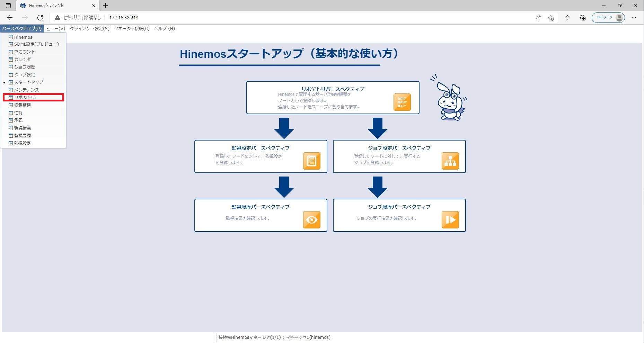Screen dimensions: 644x343
Task: Open browser settings ellipsis menu
Action: [x=634, y=17]
